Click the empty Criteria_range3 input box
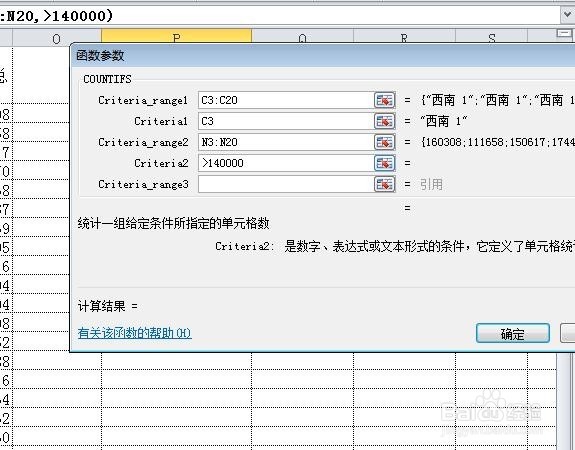This screenshot has height=450, width=575. pos(286,184)
